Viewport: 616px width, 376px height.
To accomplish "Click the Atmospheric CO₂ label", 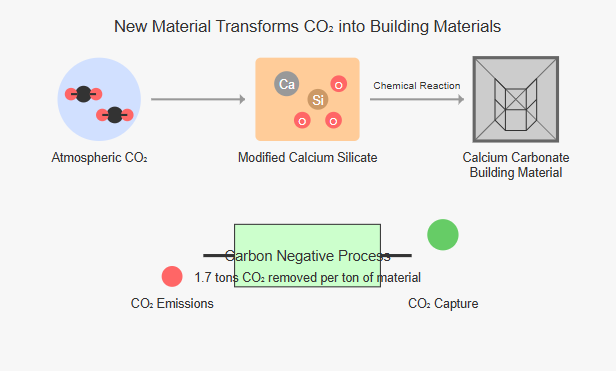I will (x=99, y=158).
